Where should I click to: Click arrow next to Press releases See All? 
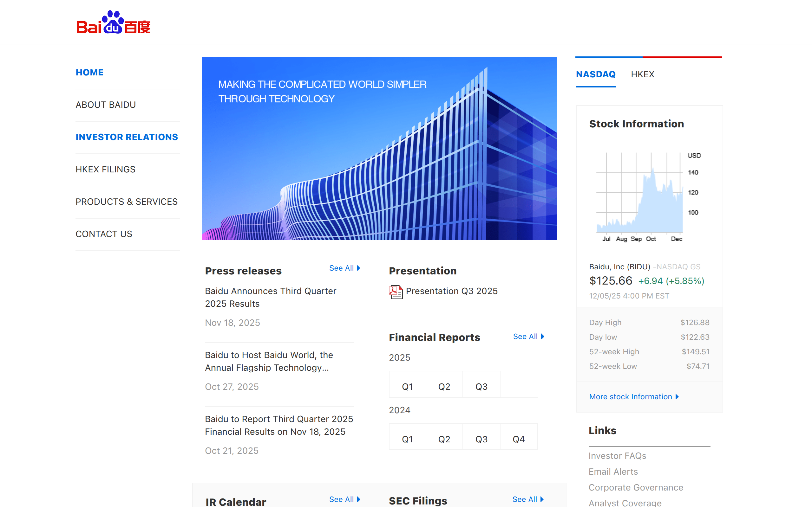click(359, 268)
